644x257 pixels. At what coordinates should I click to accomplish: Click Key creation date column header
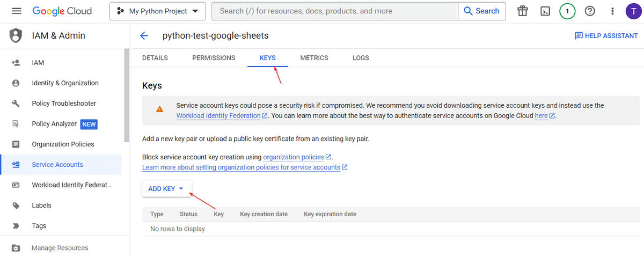[264, 214]
